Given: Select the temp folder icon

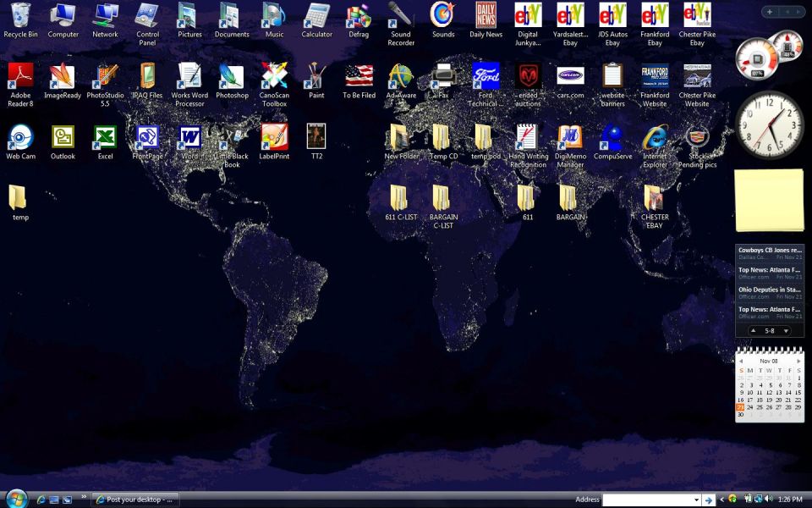Looking at the screenshot, I should (x=18, y=198).
